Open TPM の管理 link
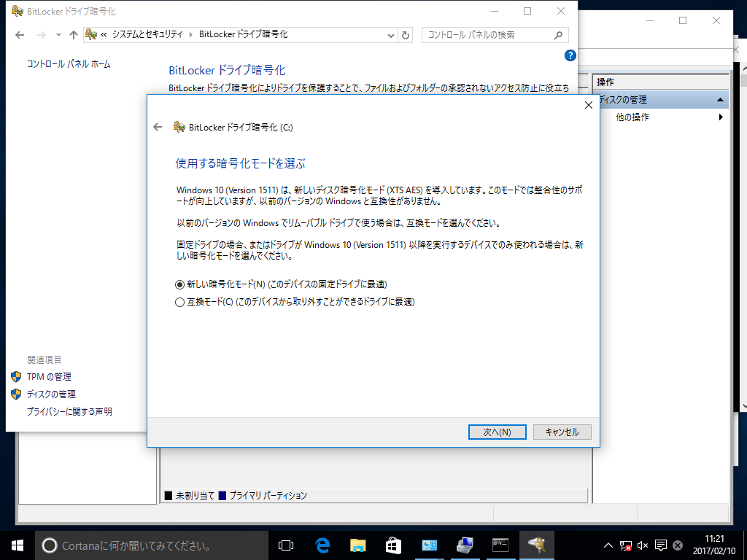 coord(49,377)
